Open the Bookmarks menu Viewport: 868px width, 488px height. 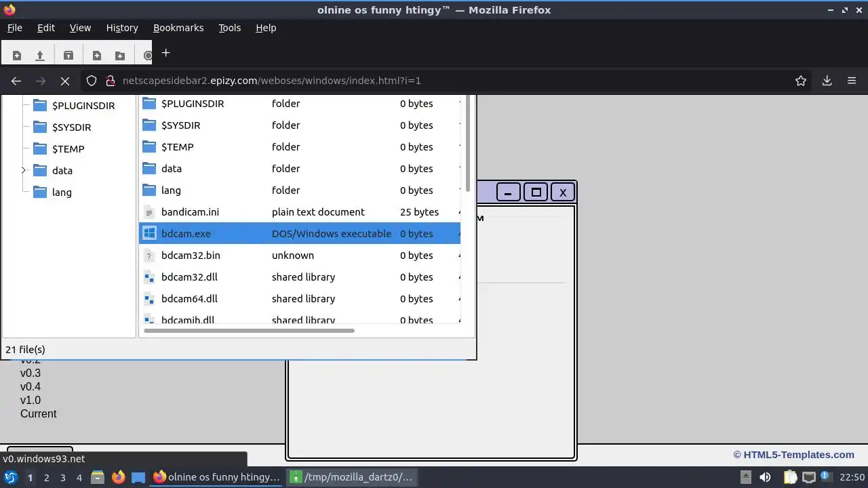(178, 28)
